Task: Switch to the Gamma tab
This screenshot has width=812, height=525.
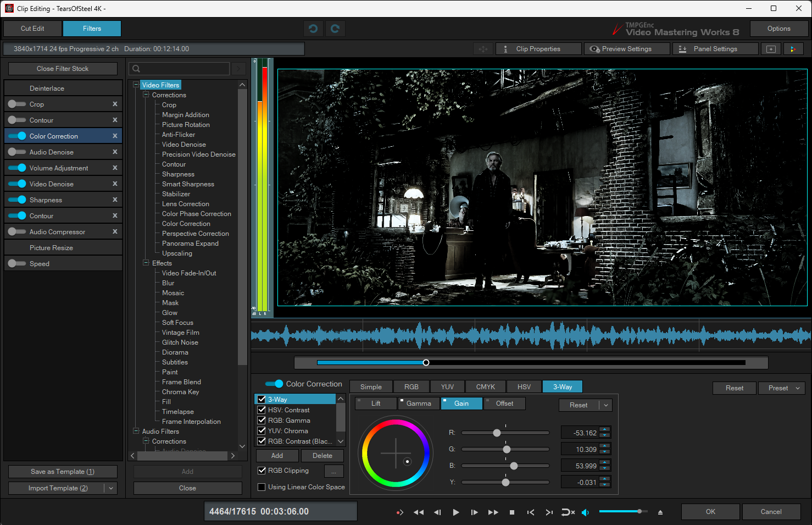Action: [x=419, y=404]
